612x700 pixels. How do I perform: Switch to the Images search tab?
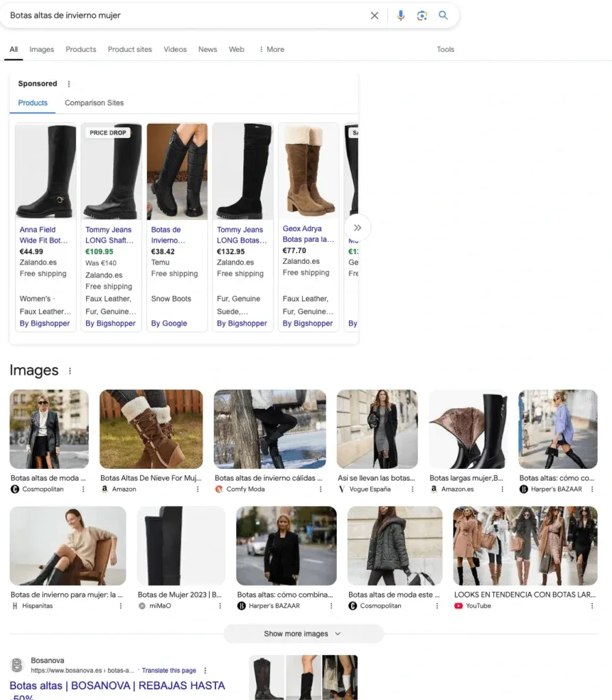[42, 49]
